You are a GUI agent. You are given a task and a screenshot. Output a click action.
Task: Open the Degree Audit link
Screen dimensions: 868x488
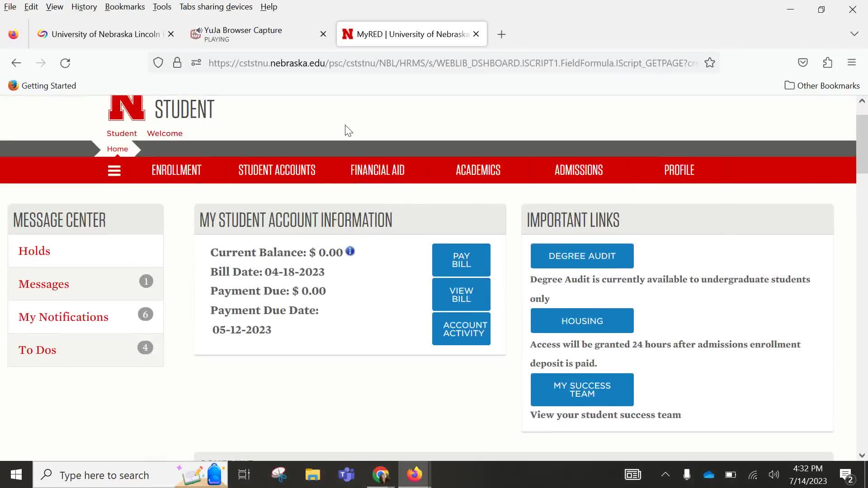click(x=582, y=256)
